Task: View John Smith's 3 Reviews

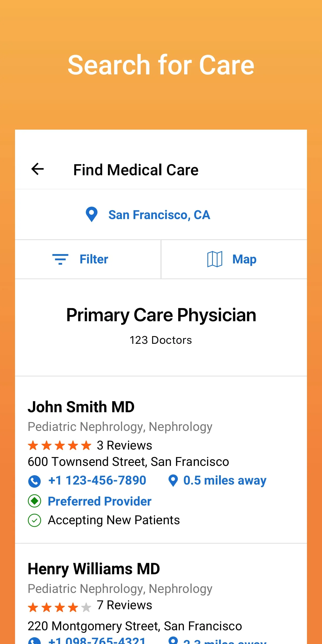Action: pos(124,445)
